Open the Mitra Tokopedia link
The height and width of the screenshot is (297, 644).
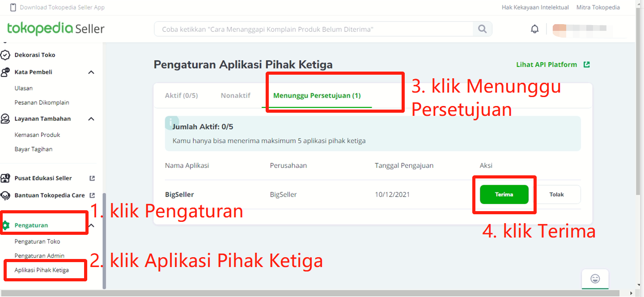point(598,7)
